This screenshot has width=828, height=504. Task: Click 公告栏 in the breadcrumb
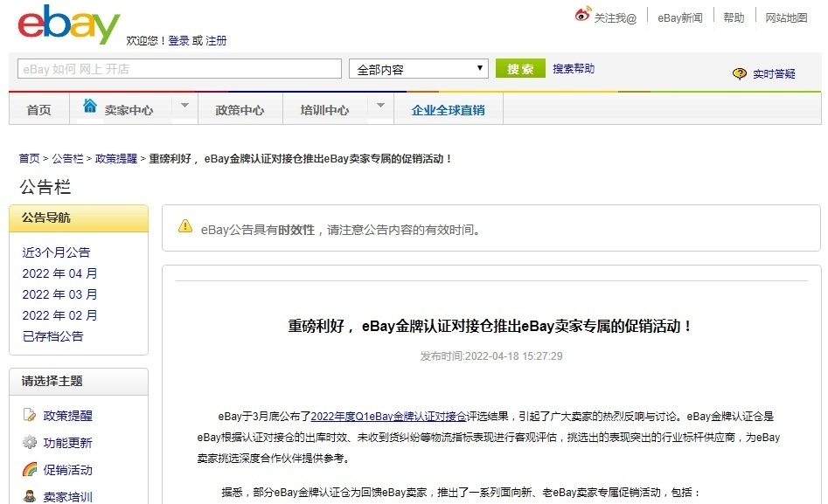click(x=67, y=158)
